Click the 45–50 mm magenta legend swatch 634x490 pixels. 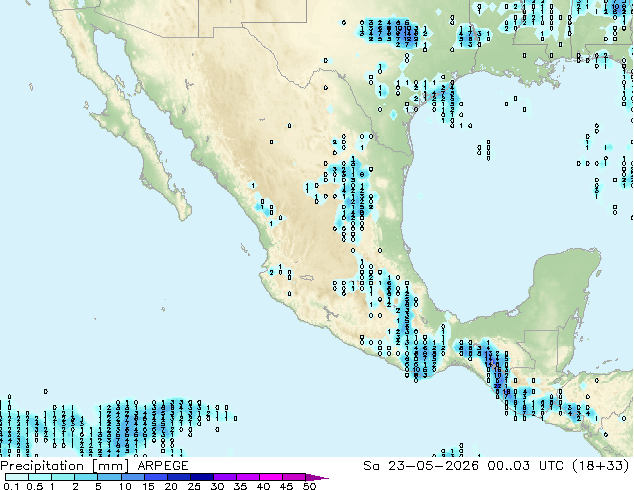(294, 477)
